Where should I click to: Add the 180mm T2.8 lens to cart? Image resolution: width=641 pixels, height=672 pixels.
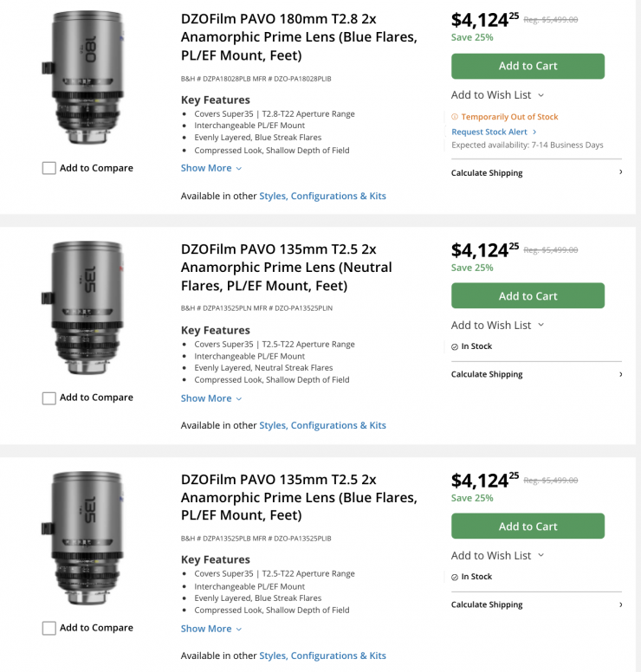(528, 66)
